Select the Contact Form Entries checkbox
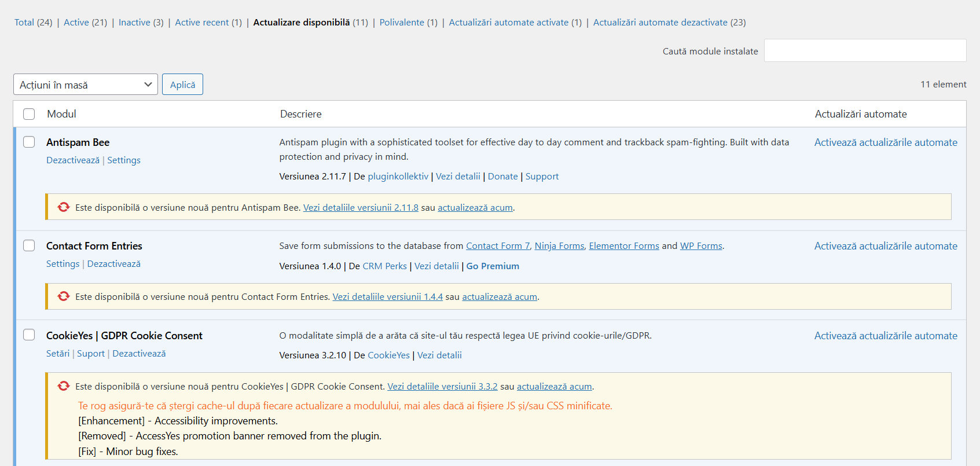980x466 pixels. [x=29, y=245]
